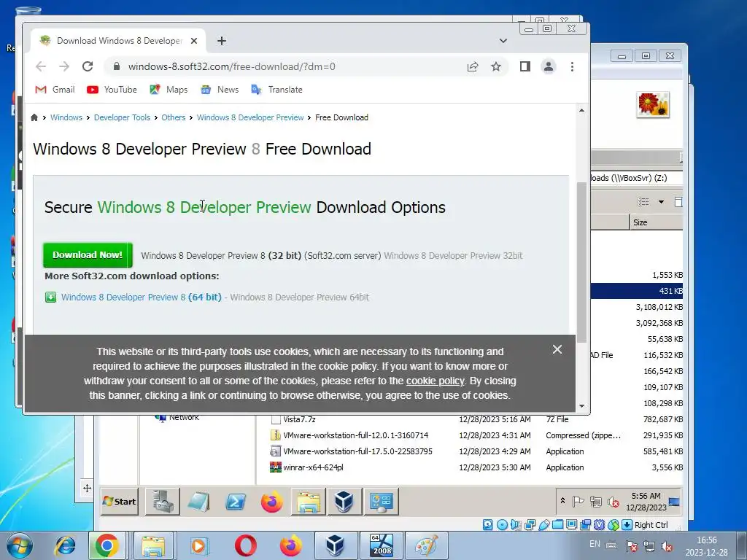Screen dimensions: 747x560
Task: Click the green Download Now! button
Action: click(x=88, y=255)
